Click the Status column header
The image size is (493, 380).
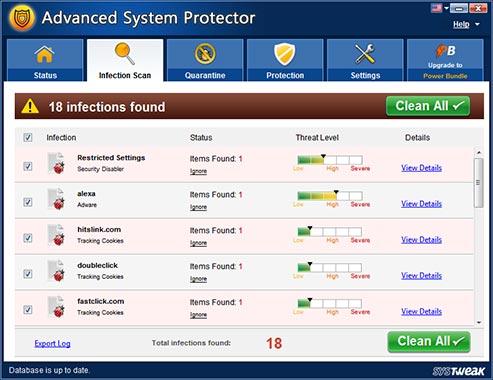point(201,137)
